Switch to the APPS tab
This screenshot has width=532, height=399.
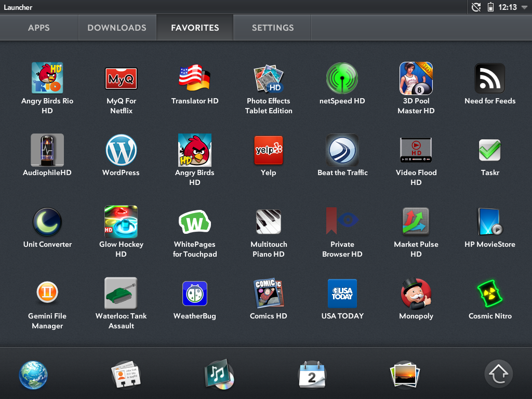[x=39, y=28]
